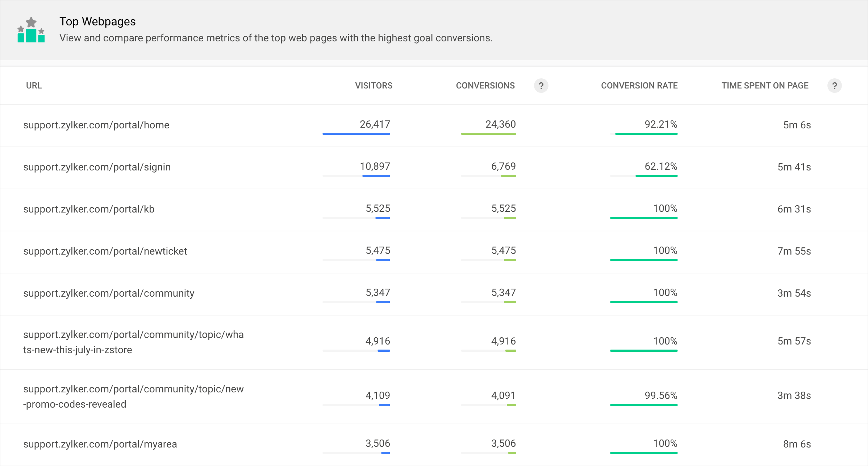Viewport: 868px width, 466px height.
Task: Open the portal/community URL
Action: point(109,293)
